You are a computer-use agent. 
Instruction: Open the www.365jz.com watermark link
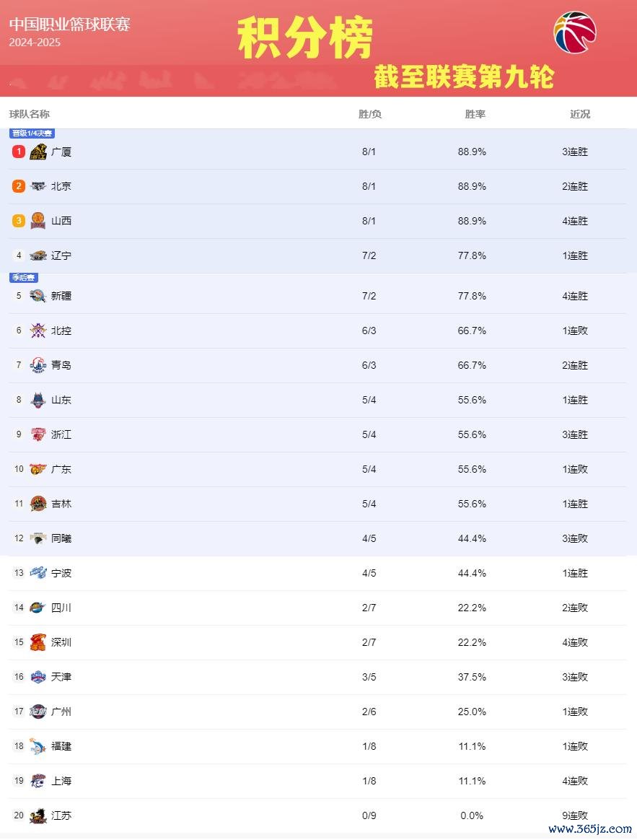tap(590, 828)
